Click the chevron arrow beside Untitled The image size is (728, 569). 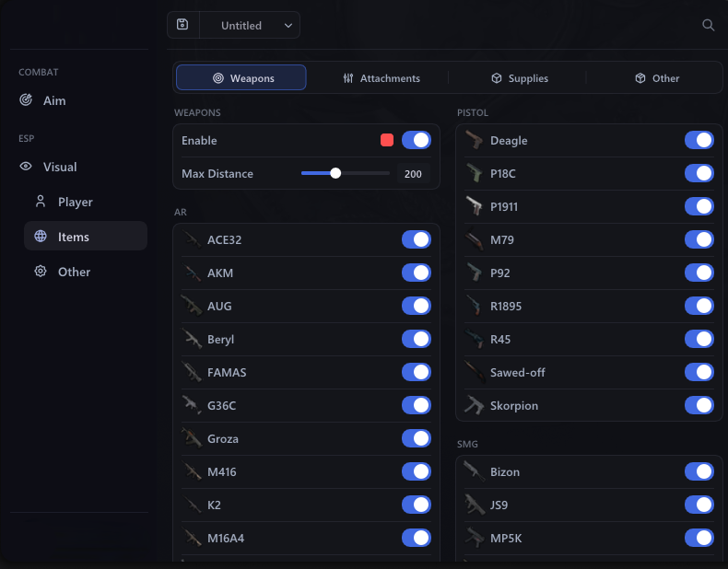click(x=288, y=26)
